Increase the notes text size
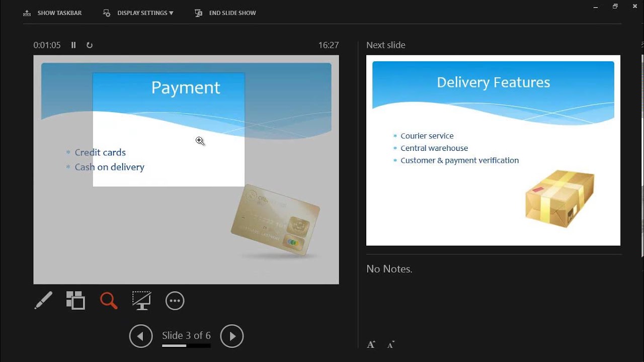Viewport: 644px width, 362px height. 371,344
